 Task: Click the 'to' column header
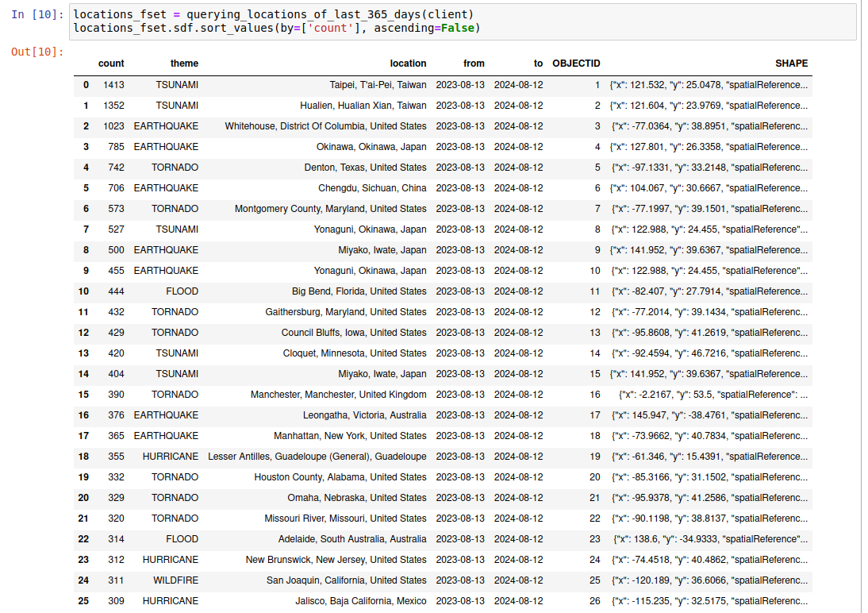point(538,64)
